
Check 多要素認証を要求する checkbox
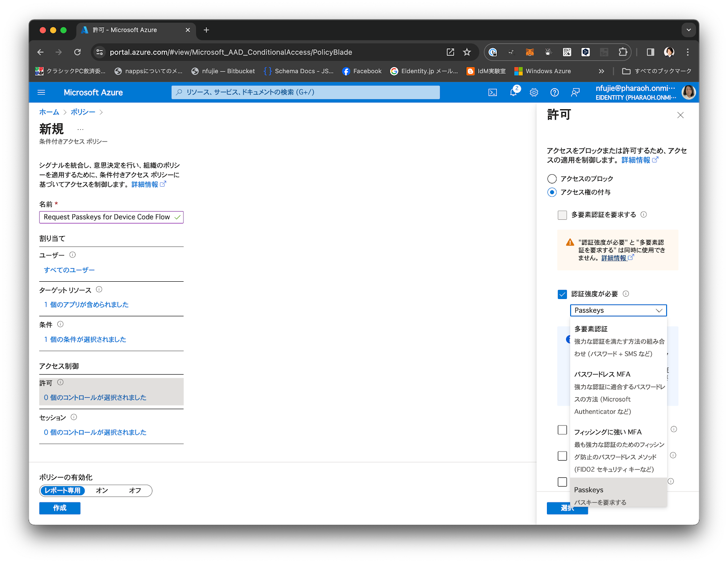click(562, 215)
